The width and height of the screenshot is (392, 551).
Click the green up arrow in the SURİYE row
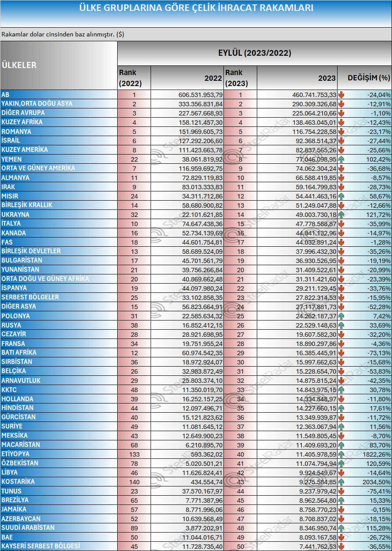tap(342, 426)
